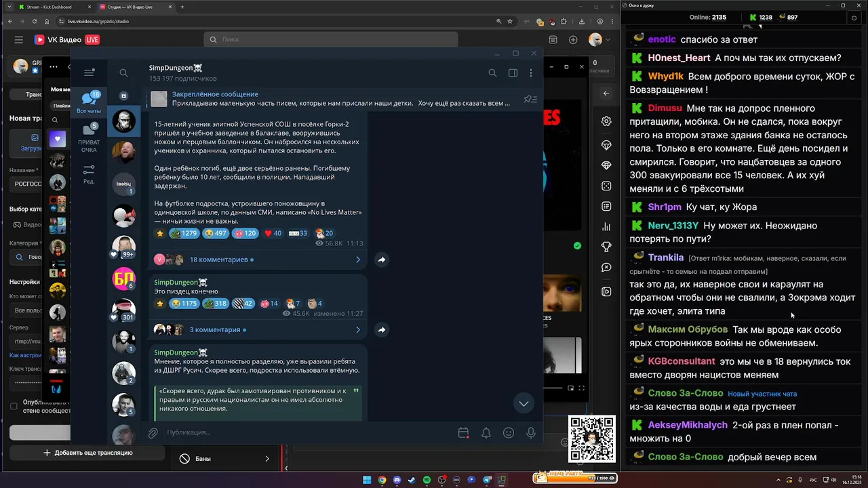Show pinned messages list icon
868x488 pixels.
(530, 99)
